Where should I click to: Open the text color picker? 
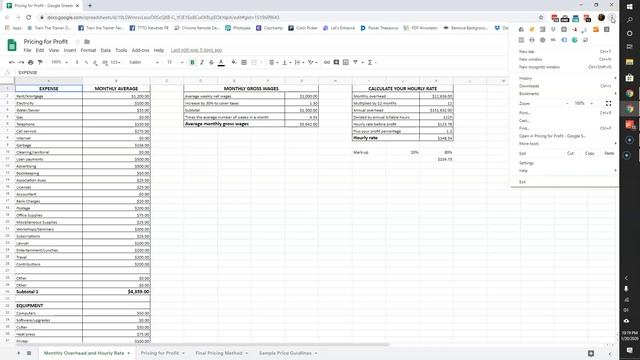click(x=221, y=62)
